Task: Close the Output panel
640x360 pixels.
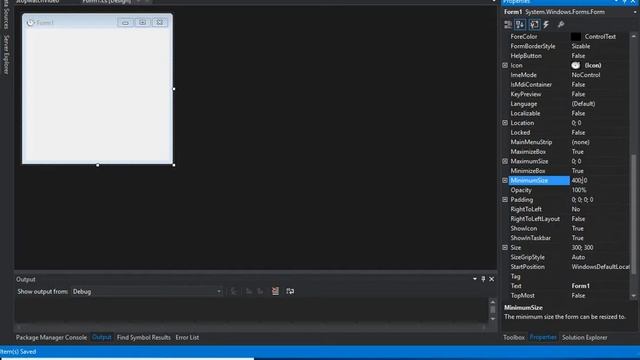Action: click(492, 279)
